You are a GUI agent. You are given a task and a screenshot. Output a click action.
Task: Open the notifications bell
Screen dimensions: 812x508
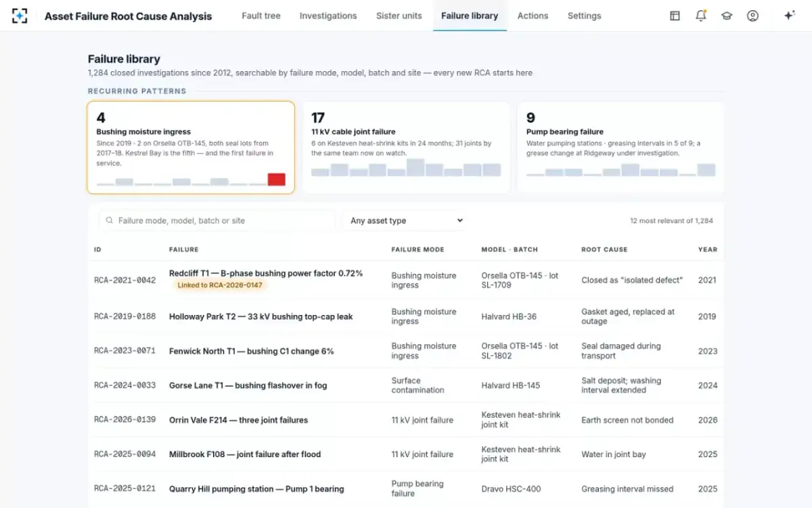pyautogui.click(x=701, y=16)
